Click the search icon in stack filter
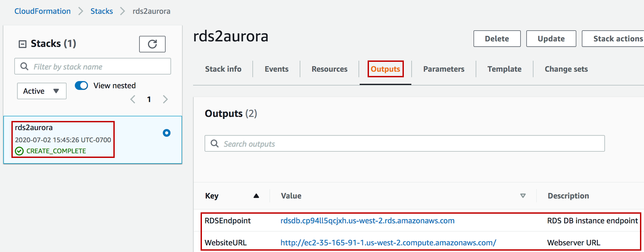Screen dimensions: 644x252 [24, 66]
